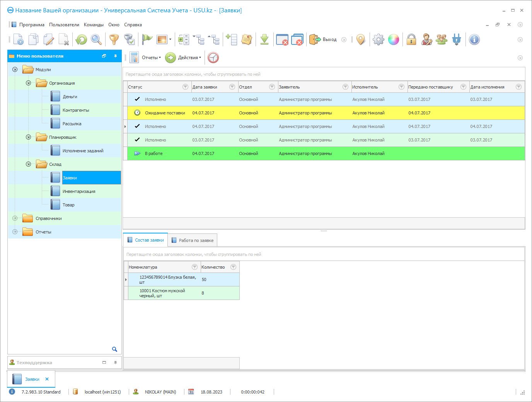The height and width of the screenshot is (402, 532).
Task: Toggle filter on the Количество column header
Action: [x=233, y=267]
